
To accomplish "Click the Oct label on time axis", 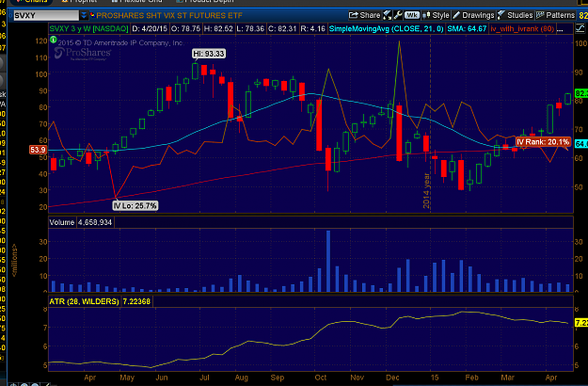I will pyautogui.click(x=321, y=378).
